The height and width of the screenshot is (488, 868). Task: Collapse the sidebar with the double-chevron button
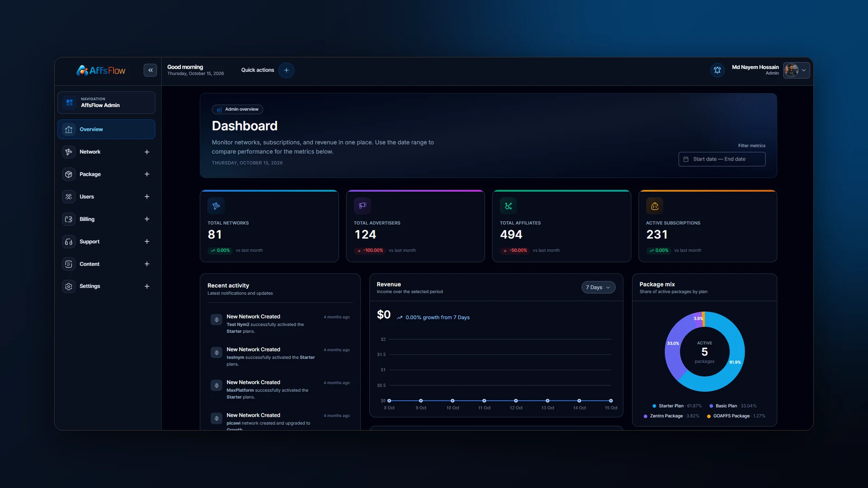(150, 70)
